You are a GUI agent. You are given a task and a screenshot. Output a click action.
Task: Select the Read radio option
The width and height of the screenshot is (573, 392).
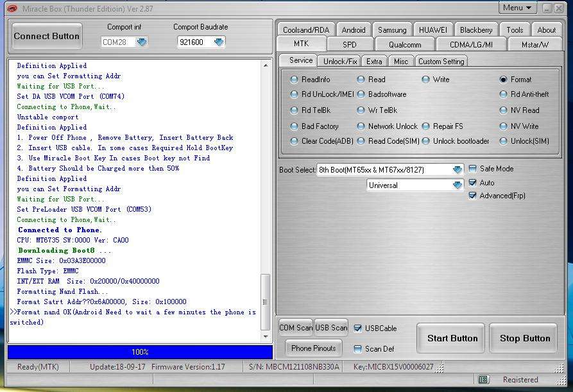click(361, 80)
